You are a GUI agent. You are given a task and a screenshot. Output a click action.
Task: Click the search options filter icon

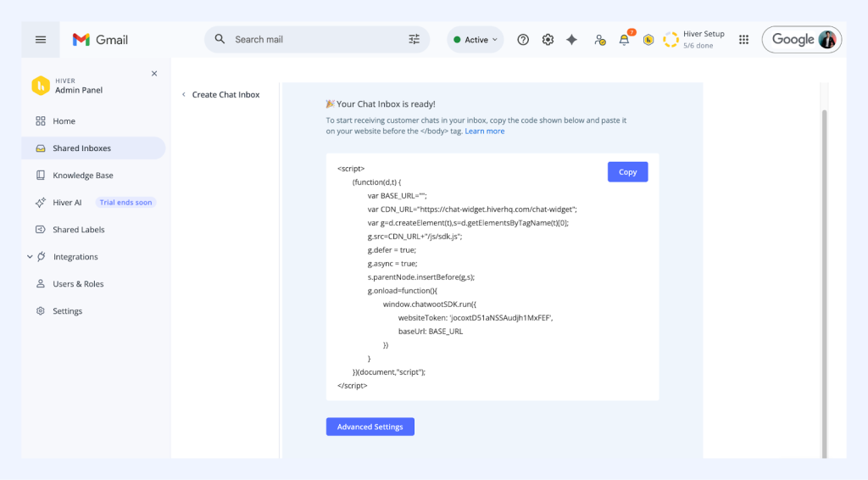414,39
